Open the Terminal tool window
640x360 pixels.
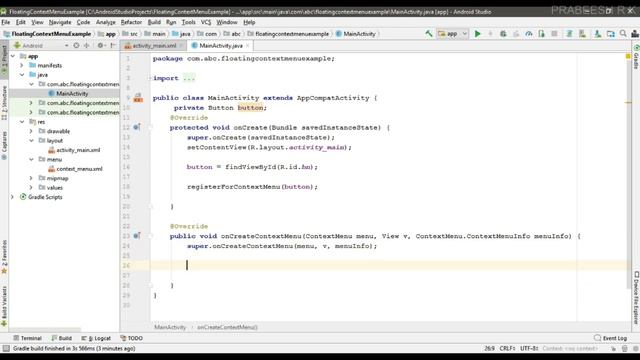27,338
